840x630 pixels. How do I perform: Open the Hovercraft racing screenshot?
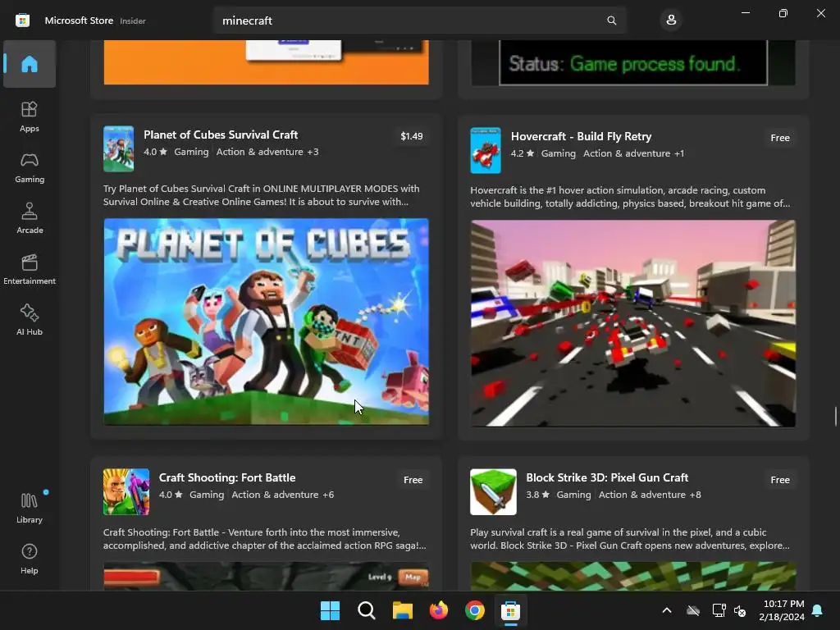pos(633,323)
